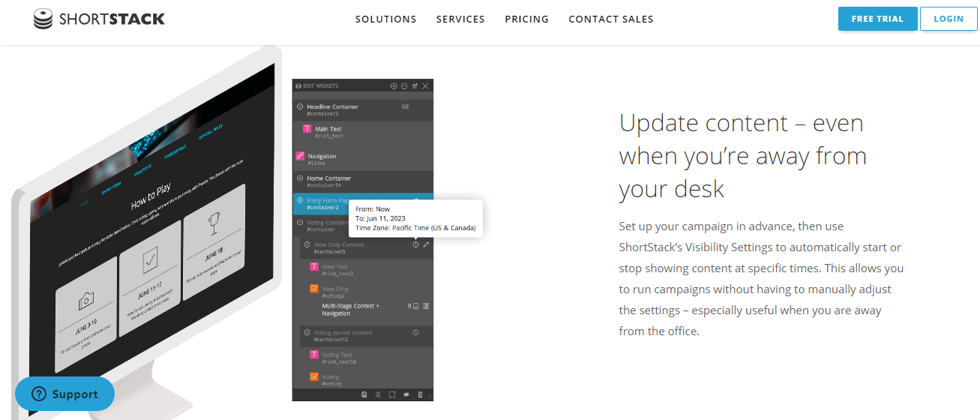
Task: Click the pink T icon beside Main Text
Action: [307, 129]
